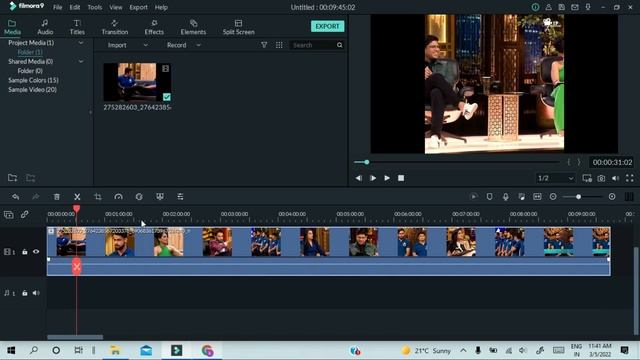The width and height of the screenshot is (640, 360).
Task: Add a marker with shield icon
Action: coord(489,197)
